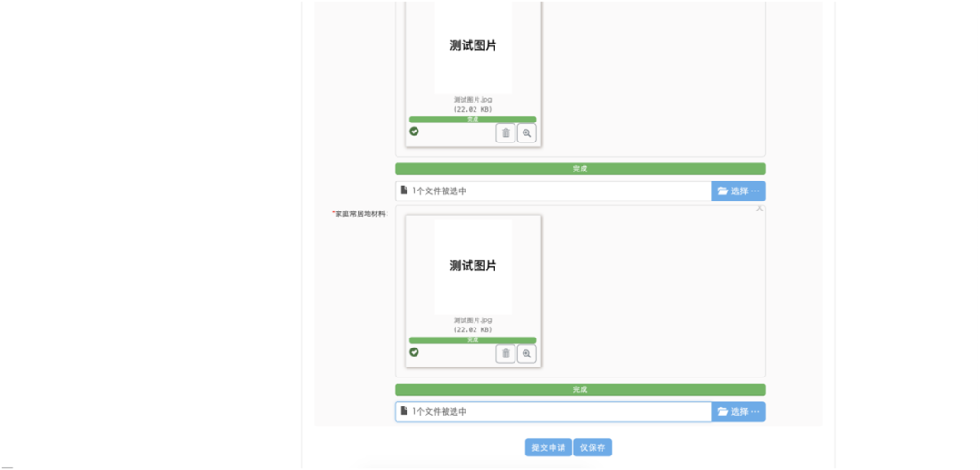Image resolution: width=980 pixels, height=470 pixels.
Task: Click the 选择 button in the 家庭常居地材料 section
Action: 738,412
